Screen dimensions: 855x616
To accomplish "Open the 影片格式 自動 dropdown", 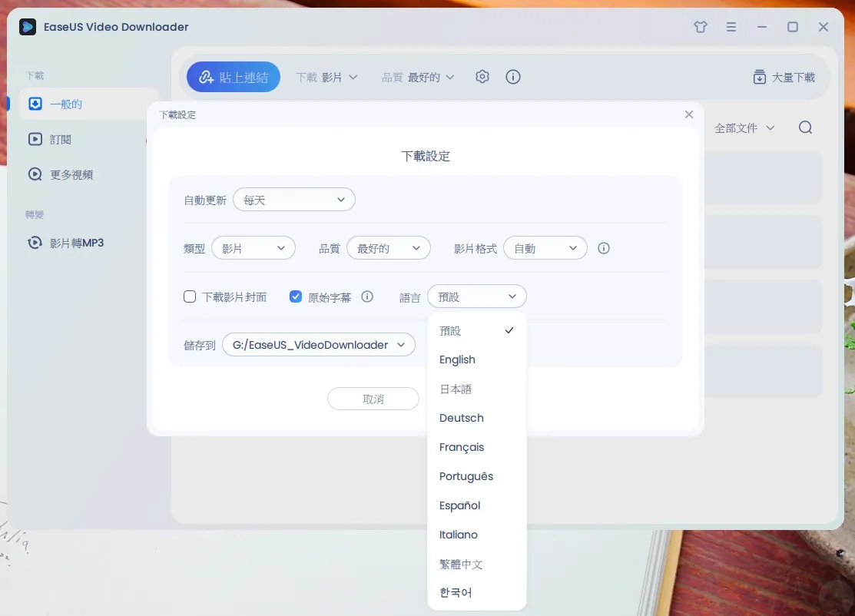I will point(545,248).
